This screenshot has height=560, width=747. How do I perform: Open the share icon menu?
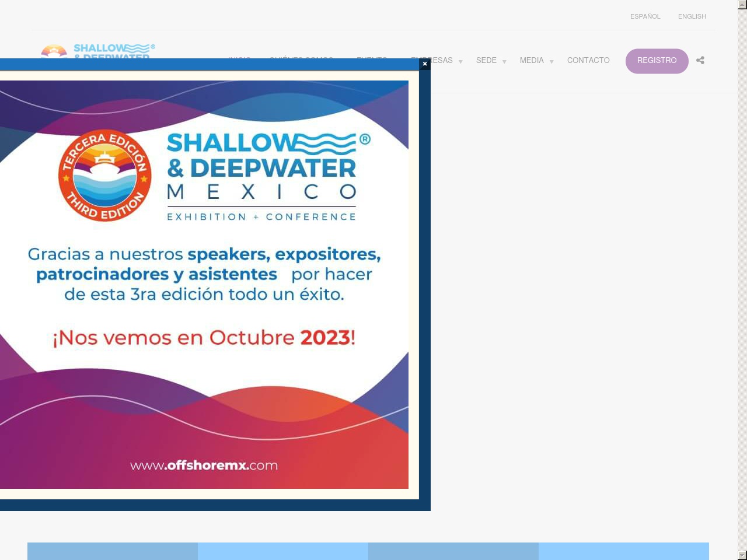700,60
